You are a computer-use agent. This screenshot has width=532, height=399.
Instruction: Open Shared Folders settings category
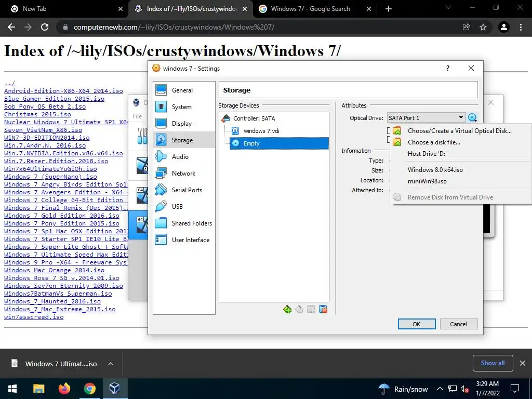pyautogui.click(x=184, y=223)
